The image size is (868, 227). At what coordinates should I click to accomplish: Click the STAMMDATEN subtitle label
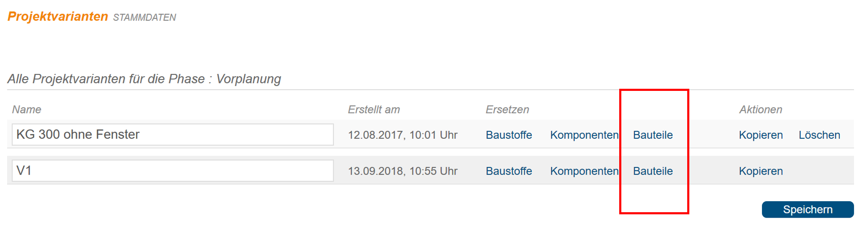(x=144, y=17)
